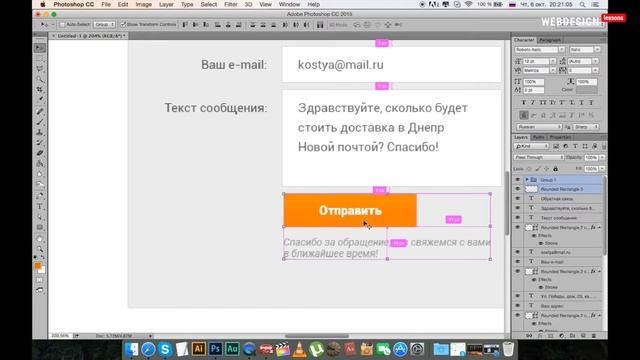640x360 pixels.
Task: Click the Align Left Edges icon
Action: (x=218, y=25)
